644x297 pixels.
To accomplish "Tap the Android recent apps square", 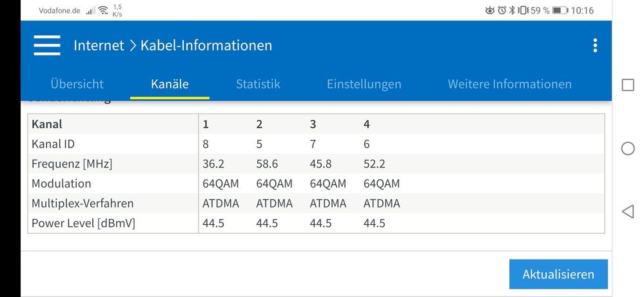I will pyautogui.click(x=627, y=85).
